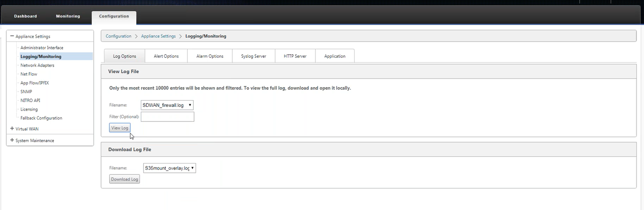Switch to the Alert Options tab
This screenshot has width=644, height=210.
pos(166,56)
